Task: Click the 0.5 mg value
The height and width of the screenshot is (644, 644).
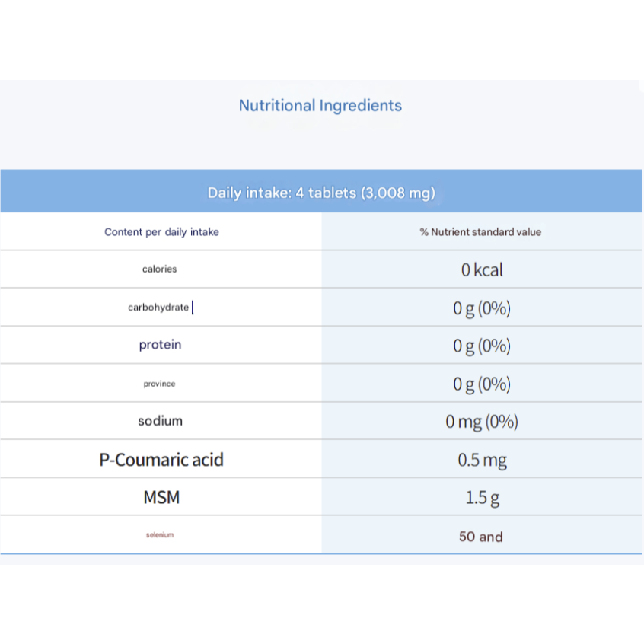Action: point(482,460)
